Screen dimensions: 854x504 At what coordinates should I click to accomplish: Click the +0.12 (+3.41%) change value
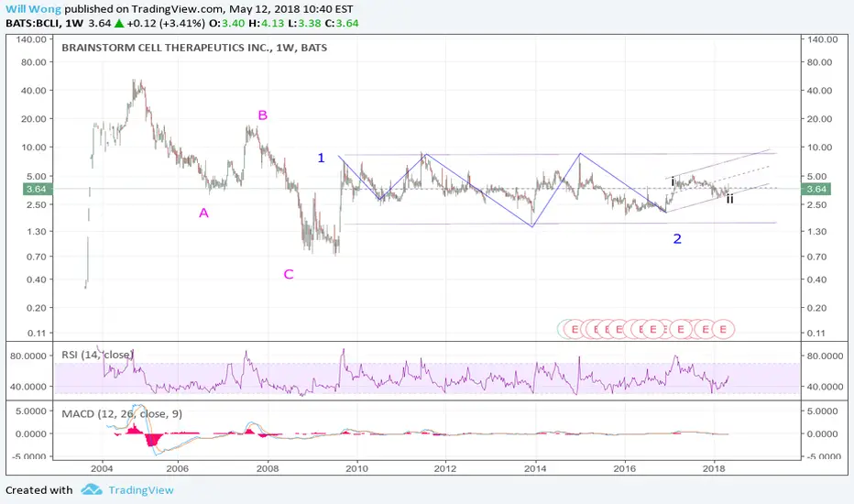pos(166,24)
